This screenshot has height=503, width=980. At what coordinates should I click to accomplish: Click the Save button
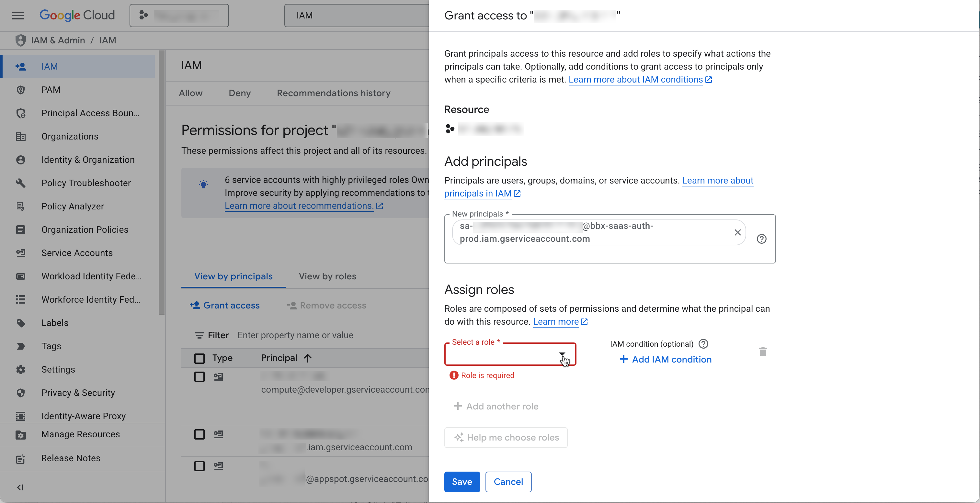click(462, 482)
